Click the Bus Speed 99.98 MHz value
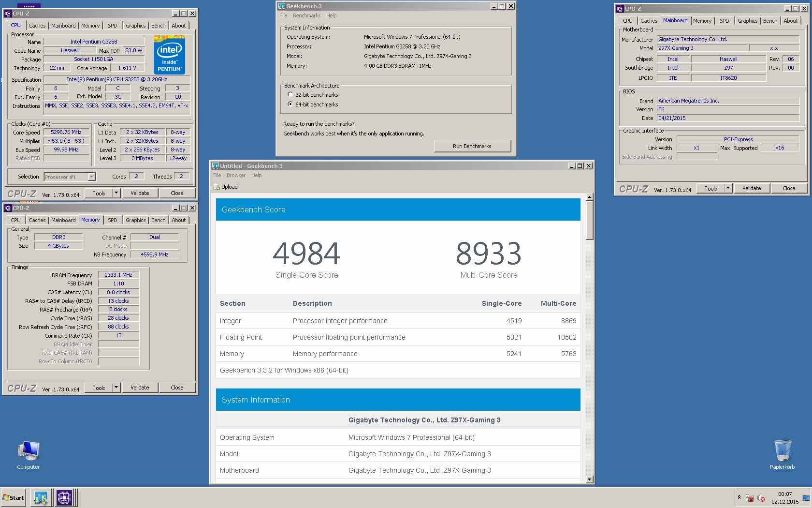 (66, 149)
